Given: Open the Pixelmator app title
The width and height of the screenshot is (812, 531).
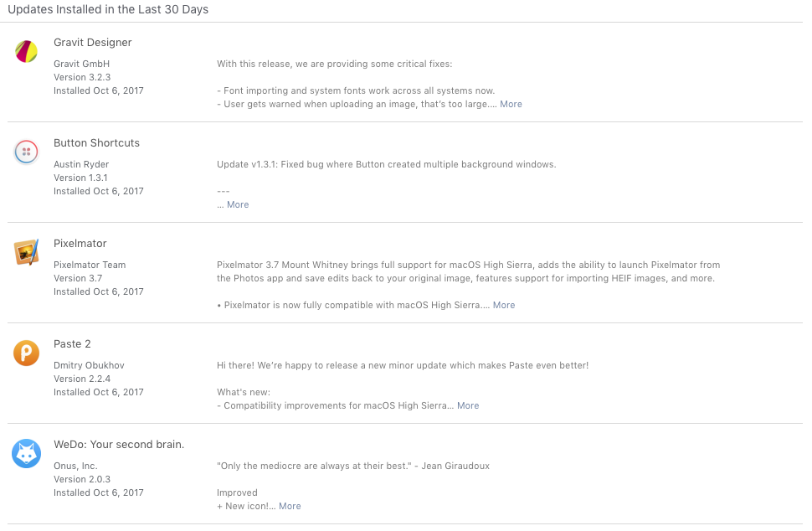Looking at the screenshot, I should (x=80, y=244).
